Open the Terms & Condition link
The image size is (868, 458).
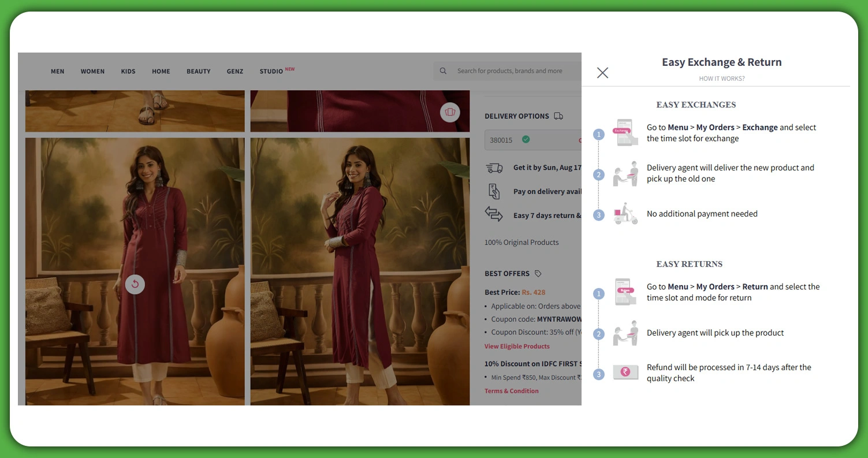511,390
